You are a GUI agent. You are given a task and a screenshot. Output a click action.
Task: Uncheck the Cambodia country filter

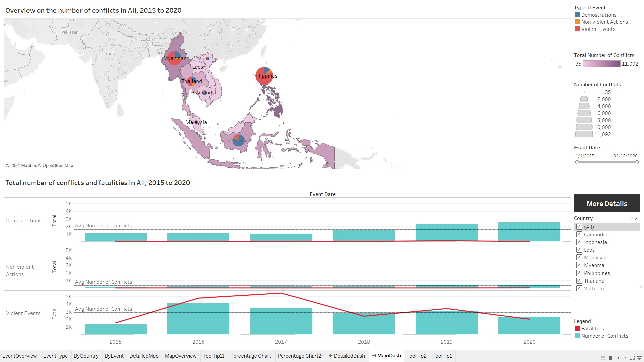pos(579,234)
